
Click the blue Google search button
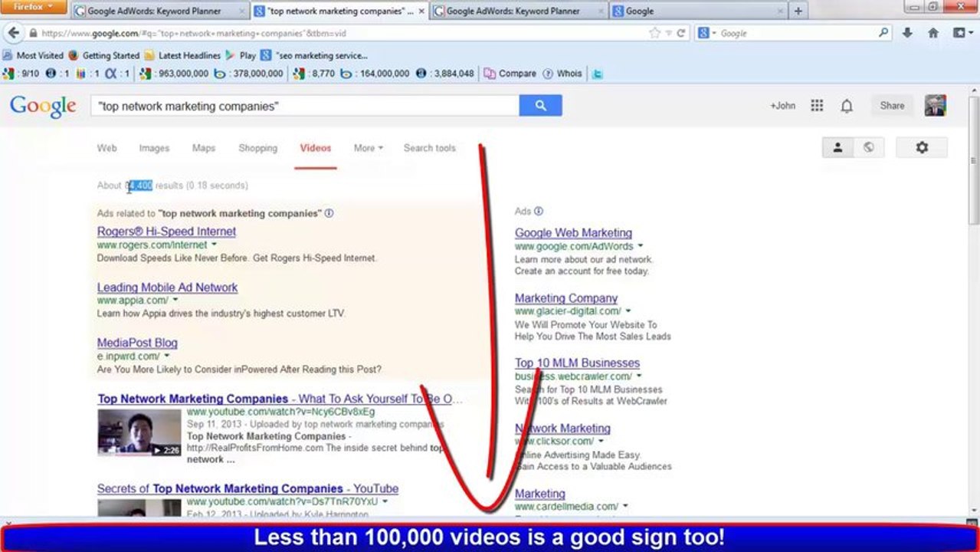540,106
